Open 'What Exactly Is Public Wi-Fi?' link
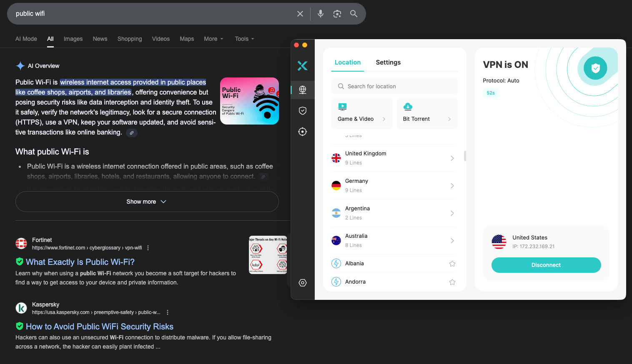This screenshot has width=632, height=364. point(80,262)
